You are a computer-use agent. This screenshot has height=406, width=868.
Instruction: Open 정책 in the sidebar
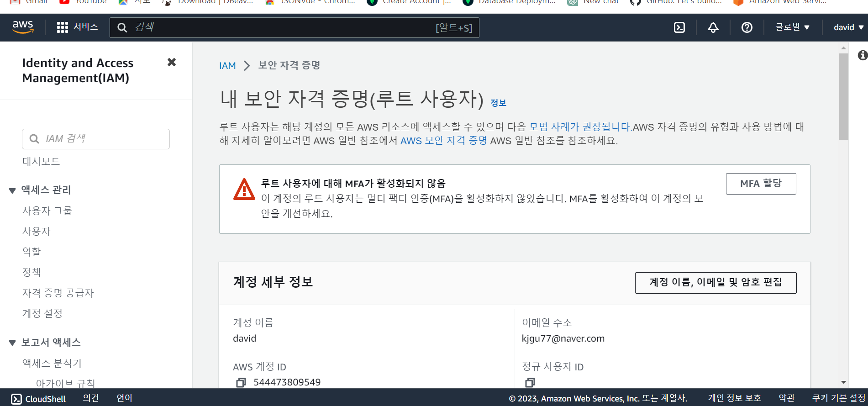[32, 272]
